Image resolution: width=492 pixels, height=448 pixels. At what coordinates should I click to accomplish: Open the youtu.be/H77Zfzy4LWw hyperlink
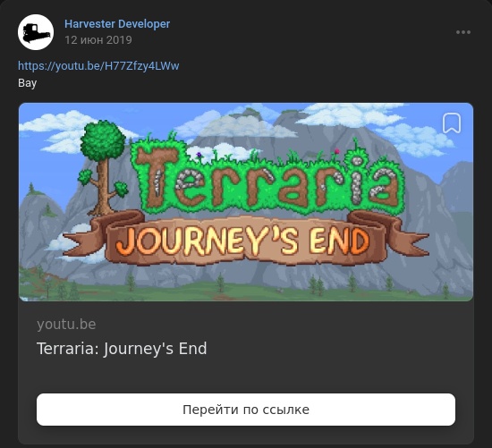click(98, 66)
